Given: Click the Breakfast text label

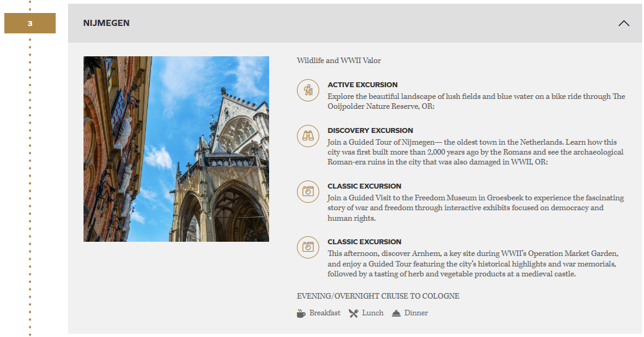Looking at the screenshot, I should pyautogui.click(x=325, y=314).
